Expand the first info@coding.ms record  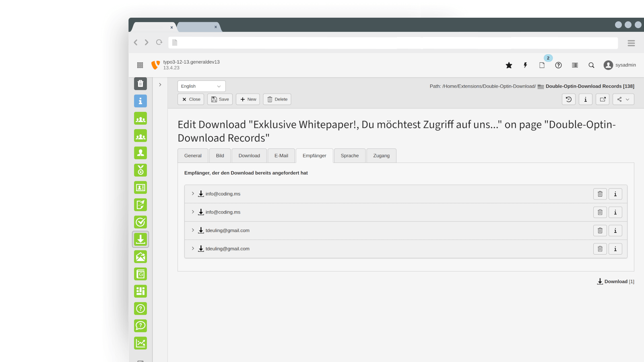tap(193, 194)
